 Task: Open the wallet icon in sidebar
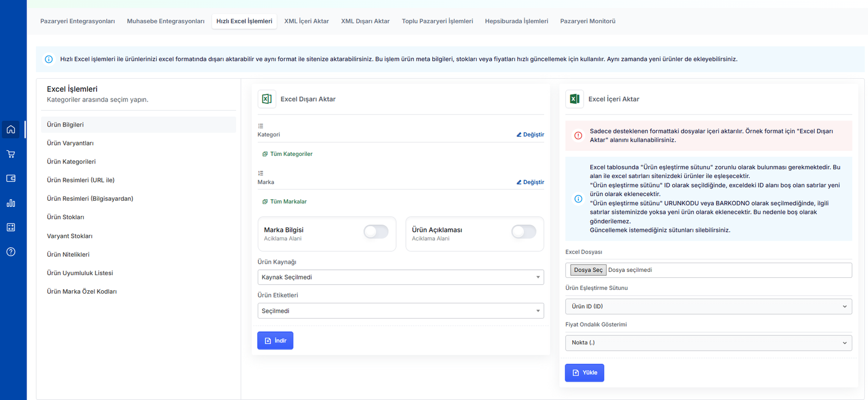pyautogui.click(x=11, y=179)
